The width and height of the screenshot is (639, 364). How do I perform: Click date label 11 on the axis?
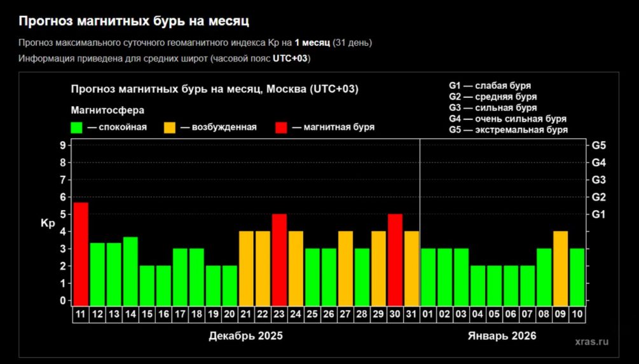(81, 314)
